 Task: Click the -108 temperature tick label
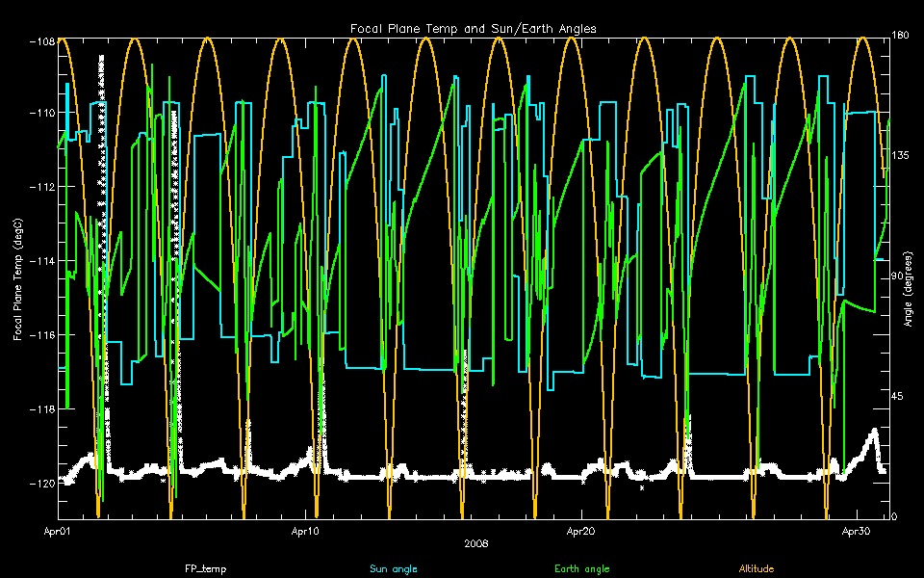pyautogui.click(x=40, y=41)
